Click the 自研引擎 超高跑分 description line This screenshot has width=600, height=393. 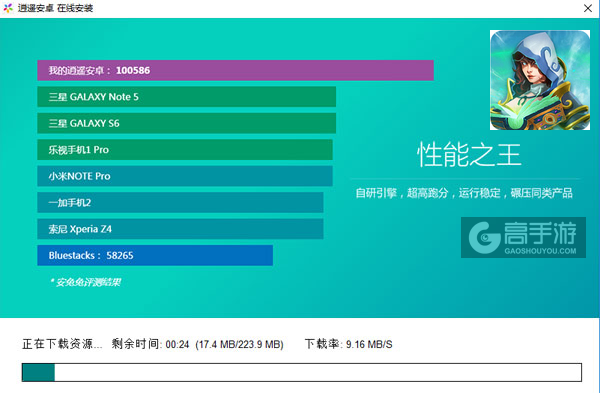[464, 193]
